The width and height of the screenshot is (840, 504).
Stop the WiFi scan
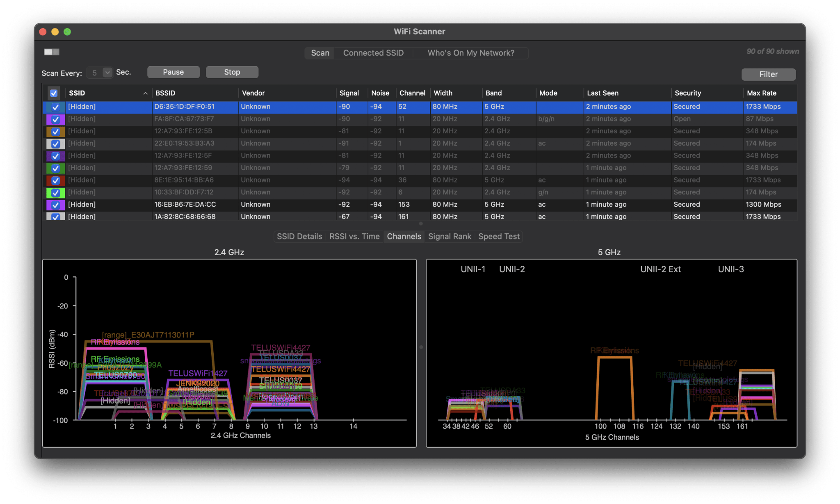pos(232,72)
